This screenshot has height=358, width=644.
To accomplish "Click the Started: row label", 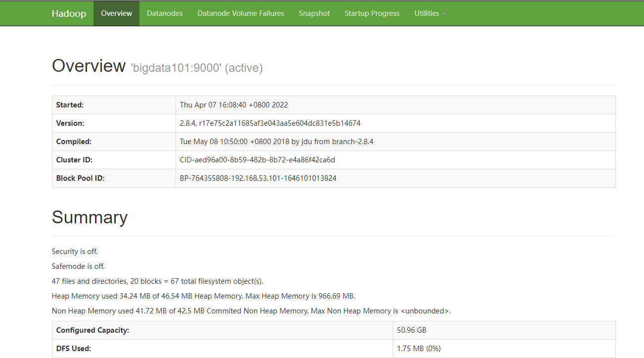I will (70, 105).
